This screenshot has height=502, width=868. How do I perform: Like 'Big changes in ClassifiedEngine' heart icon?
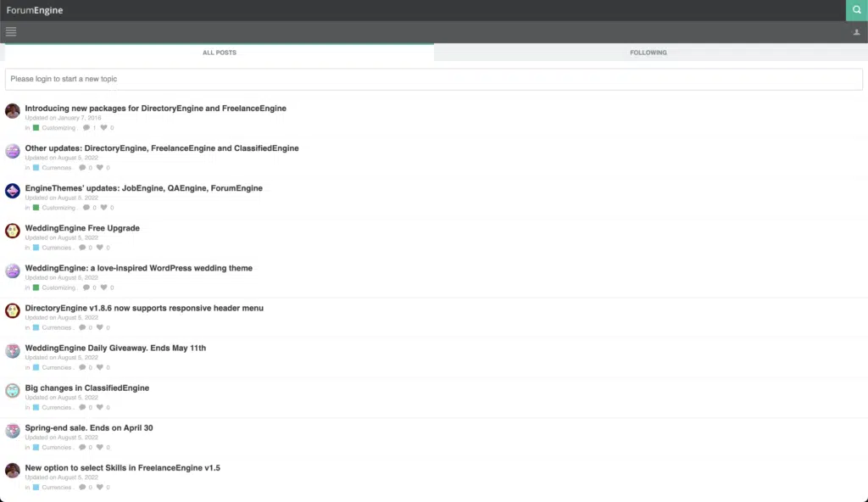point(100,407)
